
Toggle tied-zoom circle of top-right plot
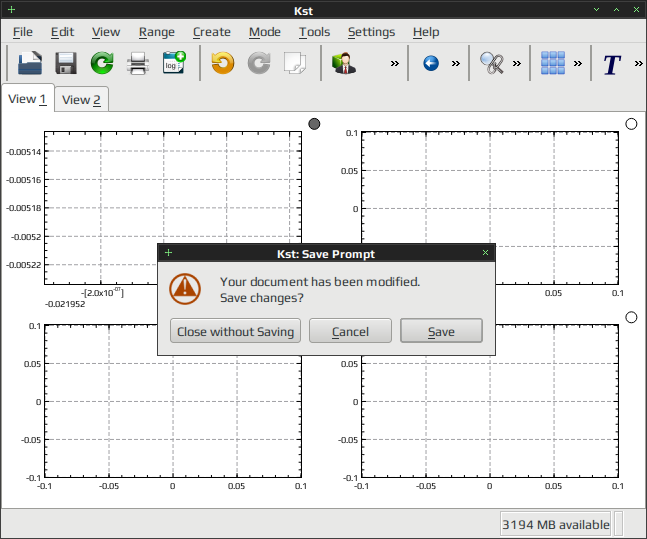(x=631, y=124)
